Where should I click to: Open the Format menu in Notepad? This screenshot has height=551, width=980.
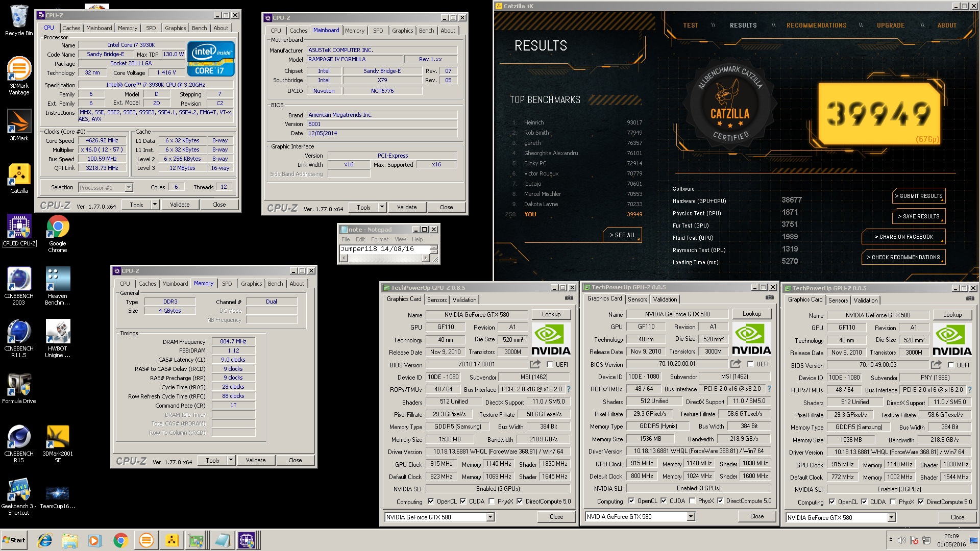(379, 239)
